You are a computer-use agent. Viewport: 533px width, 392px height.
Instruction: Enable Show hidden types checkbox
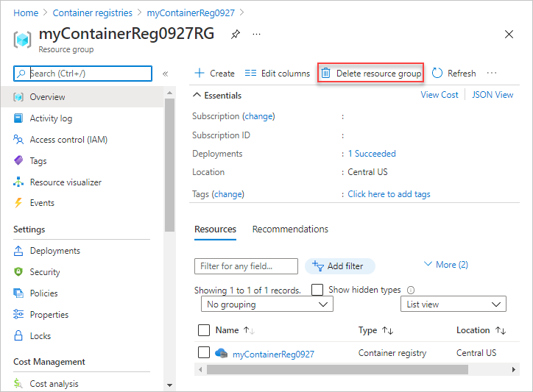click(318, 290)
